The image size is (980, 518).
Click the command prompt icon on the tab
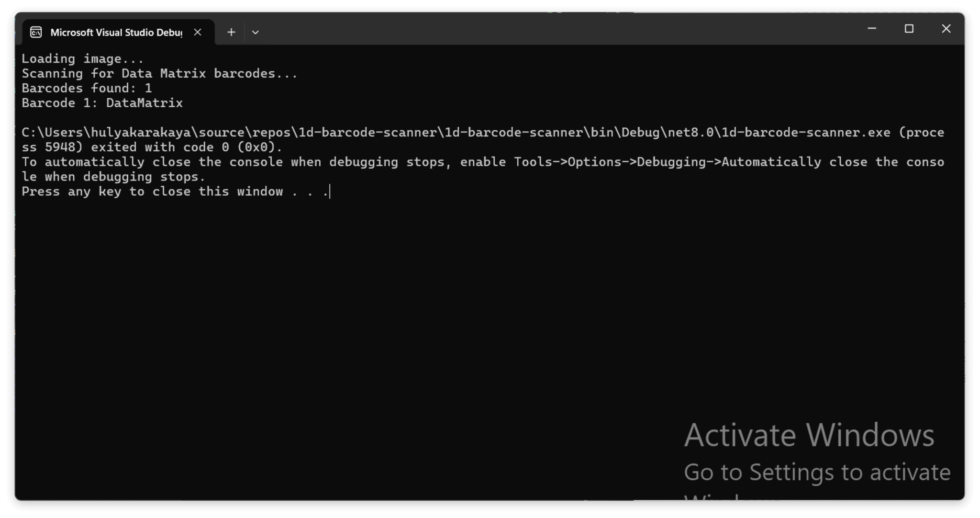(x=35, y=32)
